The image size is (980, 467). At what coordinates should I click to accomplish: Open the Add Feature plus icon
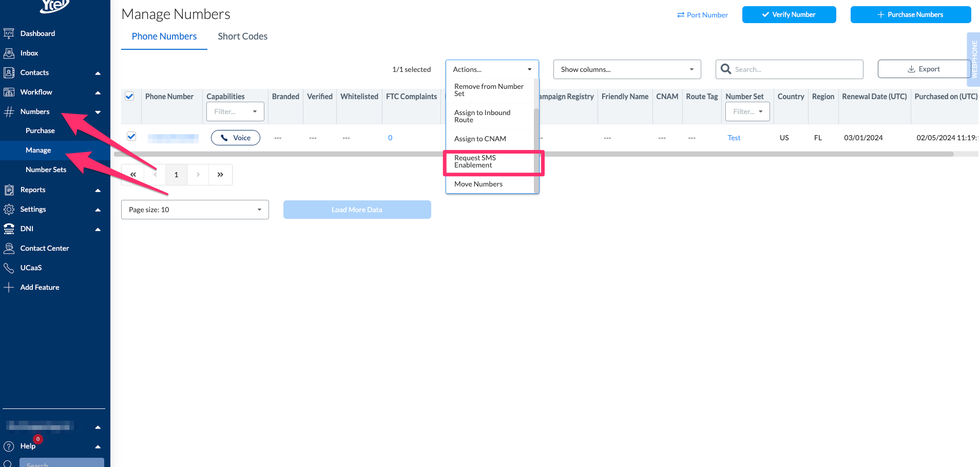[x=9, y=287]
